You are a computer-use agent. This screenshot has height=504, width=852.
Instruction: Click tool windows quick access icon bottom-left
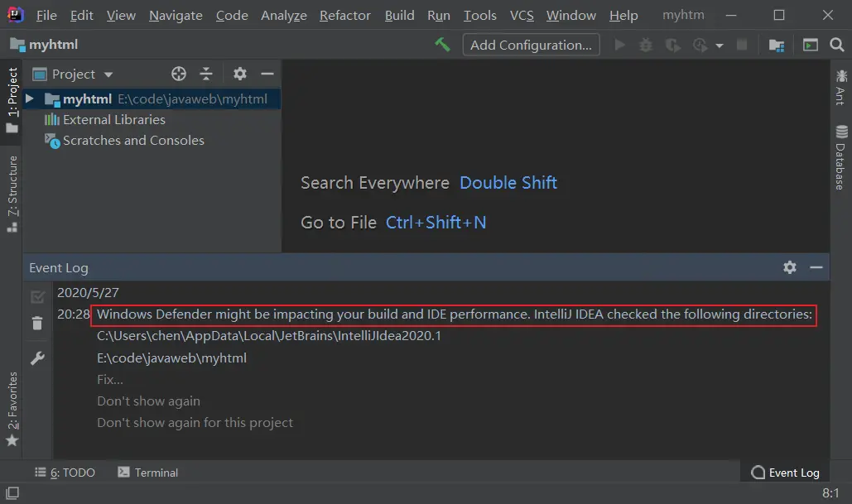click(12, 493)
